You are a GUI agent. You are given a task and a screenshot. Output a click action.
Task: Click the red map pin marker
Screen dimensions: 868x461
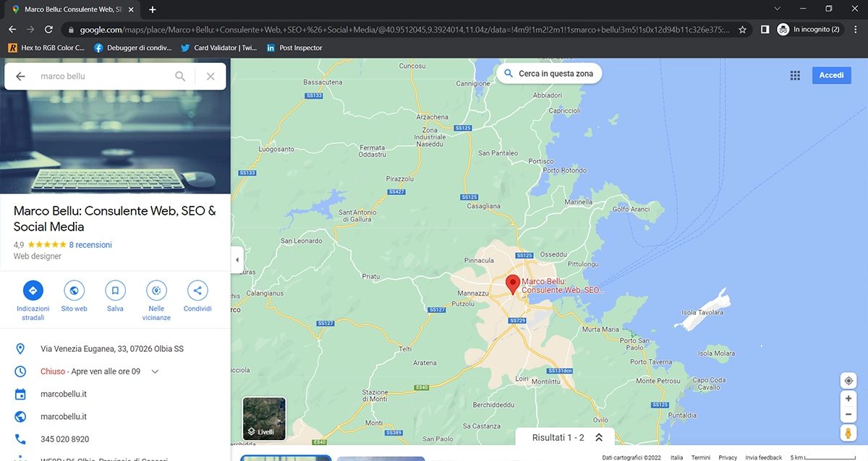click(513, 285)
